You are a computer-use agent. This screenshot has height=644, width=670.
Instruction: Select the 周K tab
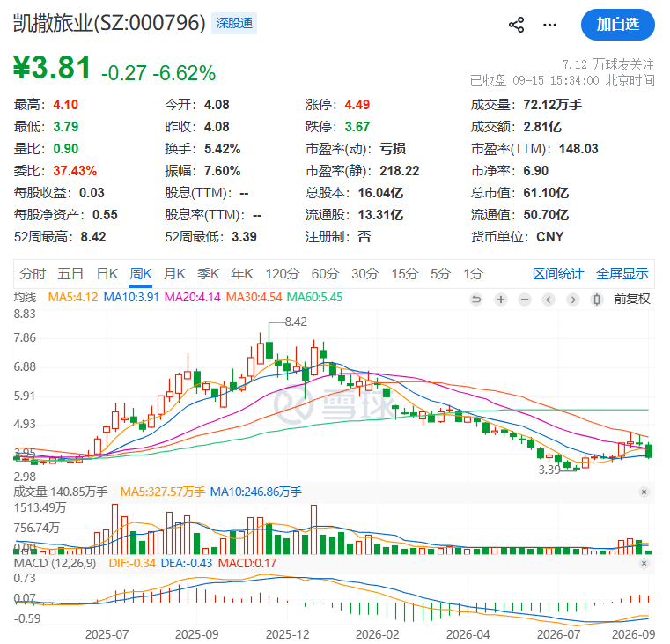[141, 274]
